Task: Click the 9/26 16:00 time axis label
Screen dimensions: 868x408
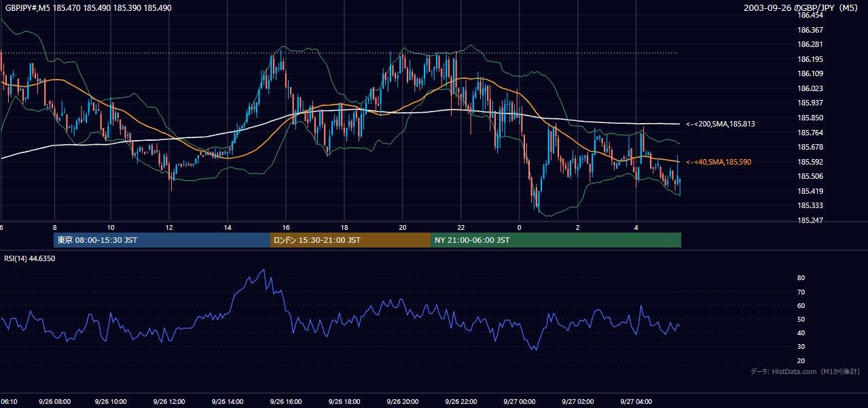Action: [x=287, y=402]
